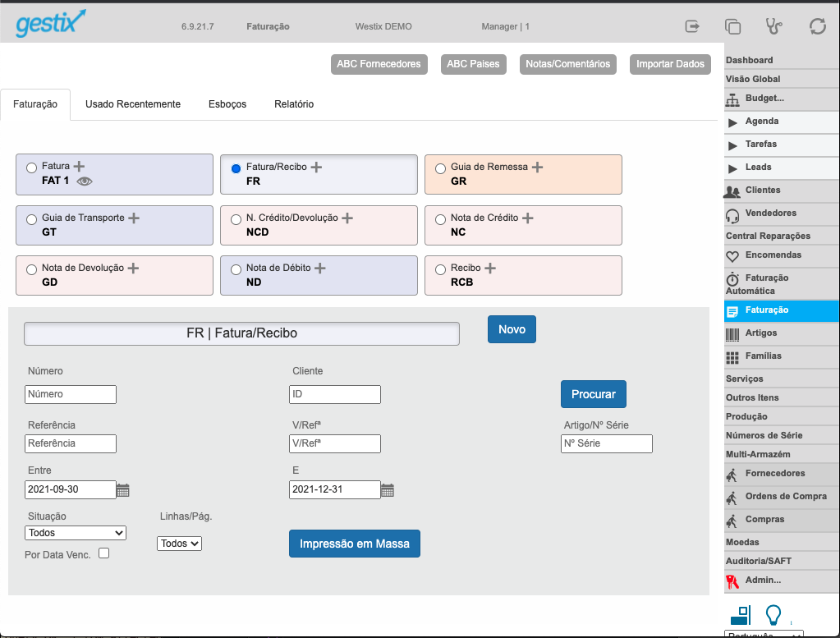Click the Clientes people icon in sidebar
This screenshot has width=840, height=638.
click(732, 191)
